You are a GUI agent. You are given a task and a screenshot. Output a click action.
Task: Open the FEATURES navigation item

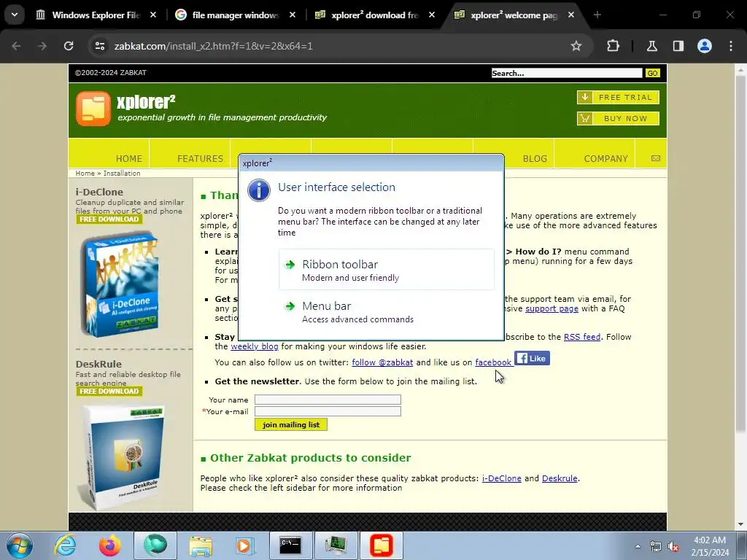pos(200,158)
